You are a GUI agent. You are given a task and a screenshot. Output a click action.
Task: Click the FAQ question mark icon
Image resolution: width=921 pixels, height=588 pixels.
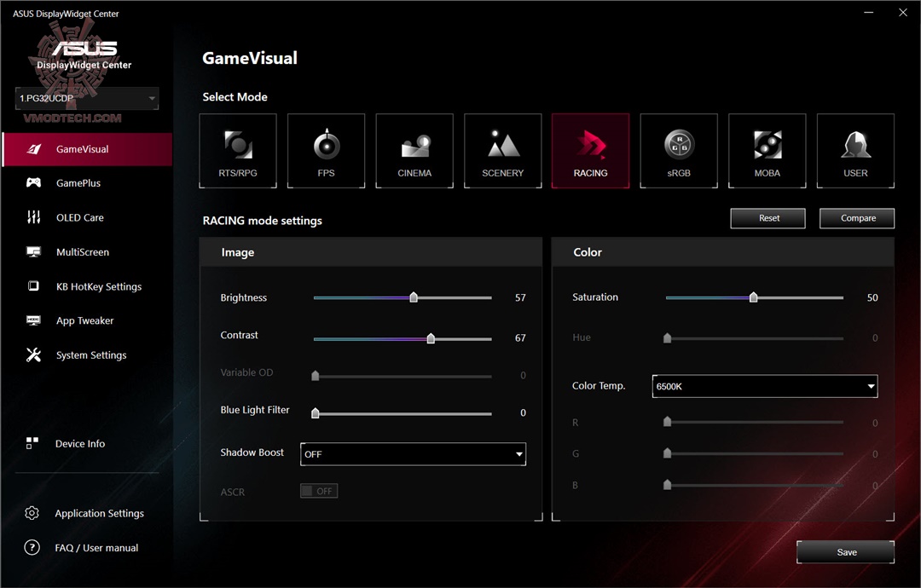click(x=32, y=547)
